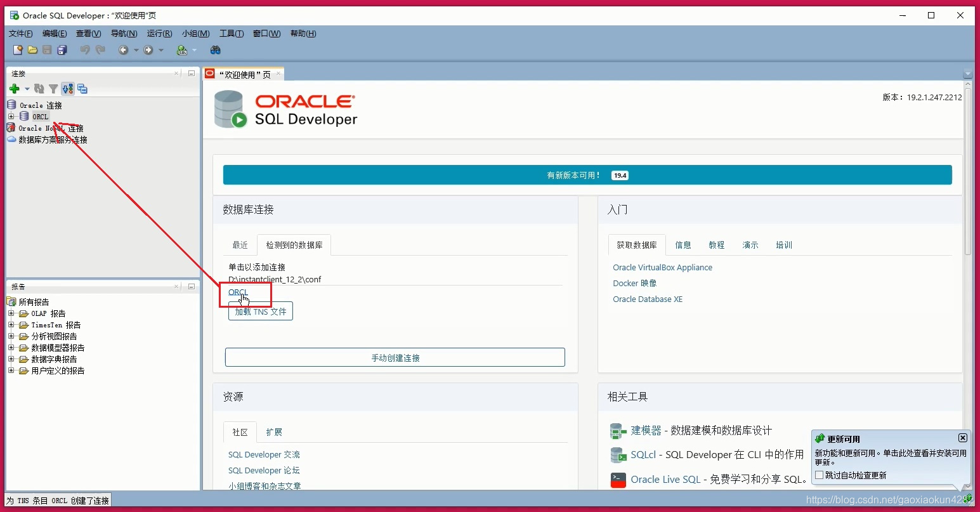Minimize the Reports panel
Screen dimensions: 980x512
click(x=191, y=287)
